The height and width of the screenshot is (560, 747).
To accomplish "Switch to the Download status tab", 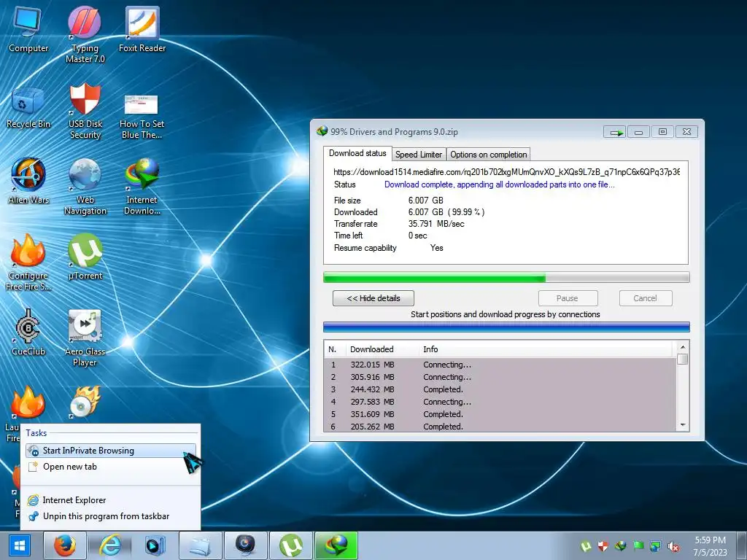I will [357, 153].
